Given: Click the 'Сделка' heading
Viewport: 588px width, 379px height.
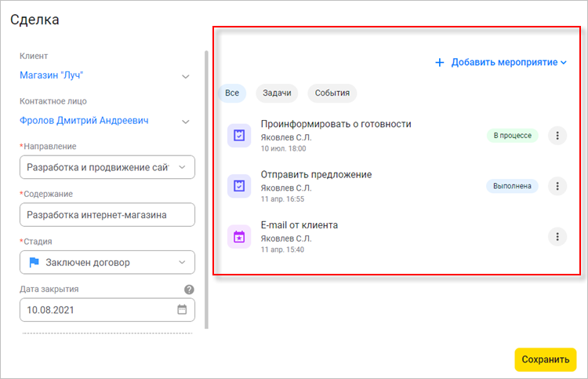Looking at the screenshot, I should click(34, 20).
